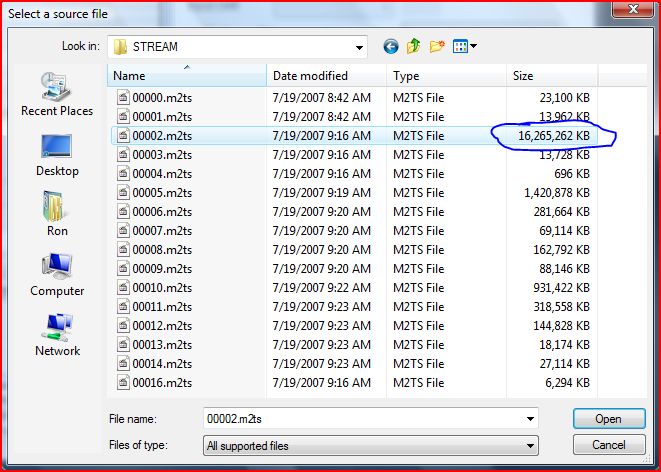Screen dimensions: 661x472
Task: Click the Back navigation arrow icon
Action: 390,46
